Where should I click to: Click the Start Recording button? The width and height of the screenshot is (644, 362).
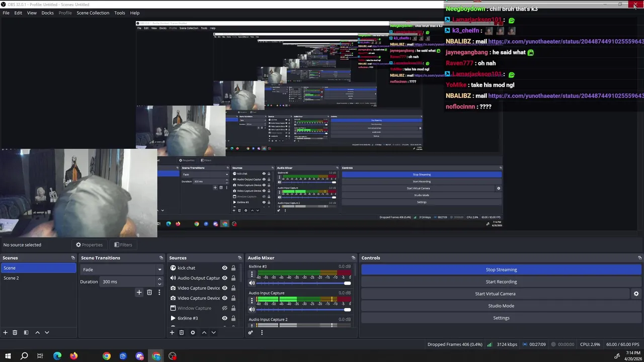501,282
